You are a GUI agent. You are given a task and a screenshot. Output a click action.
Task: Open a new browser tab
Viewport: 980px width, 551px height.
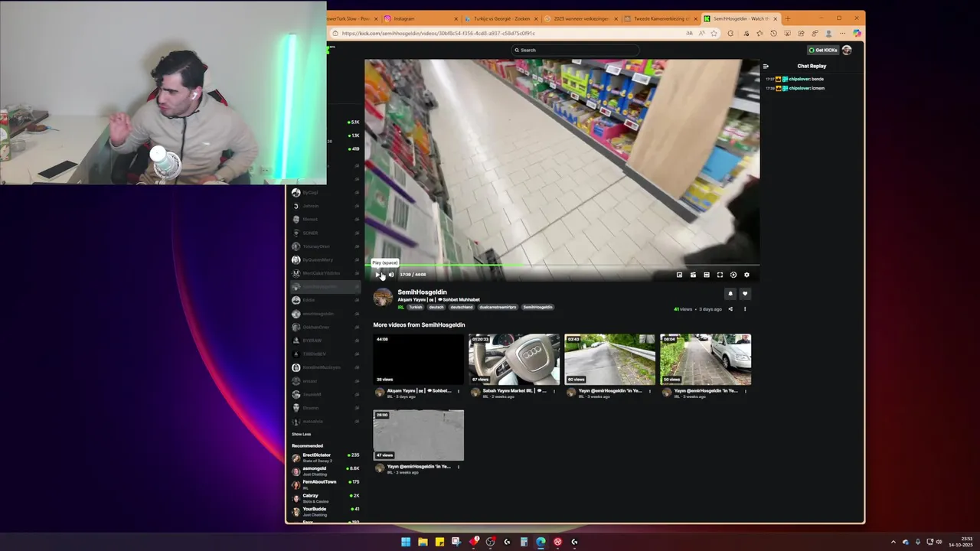[x=788, y=18]
